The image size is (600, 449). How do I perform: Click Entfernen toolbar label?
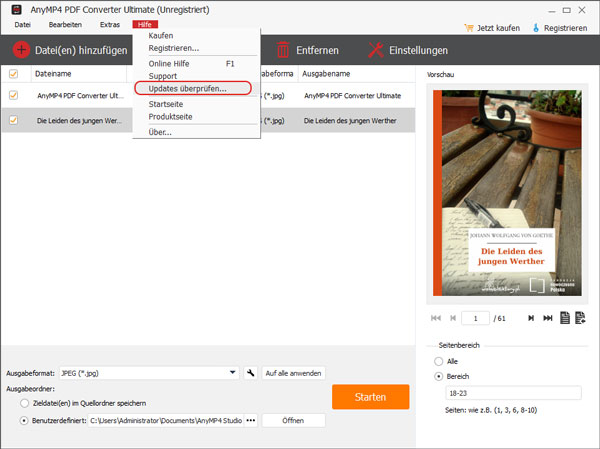pos(317,50)
